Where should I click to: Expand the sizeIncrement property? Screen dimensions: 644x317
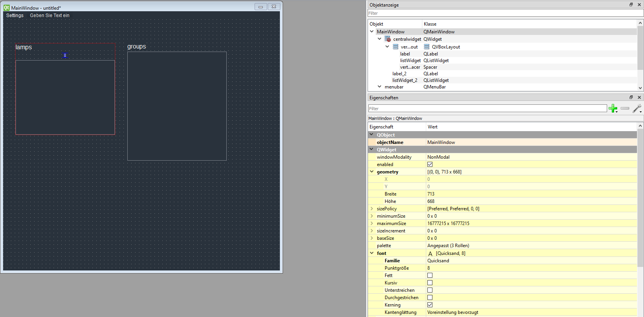(x=371, y=231)
